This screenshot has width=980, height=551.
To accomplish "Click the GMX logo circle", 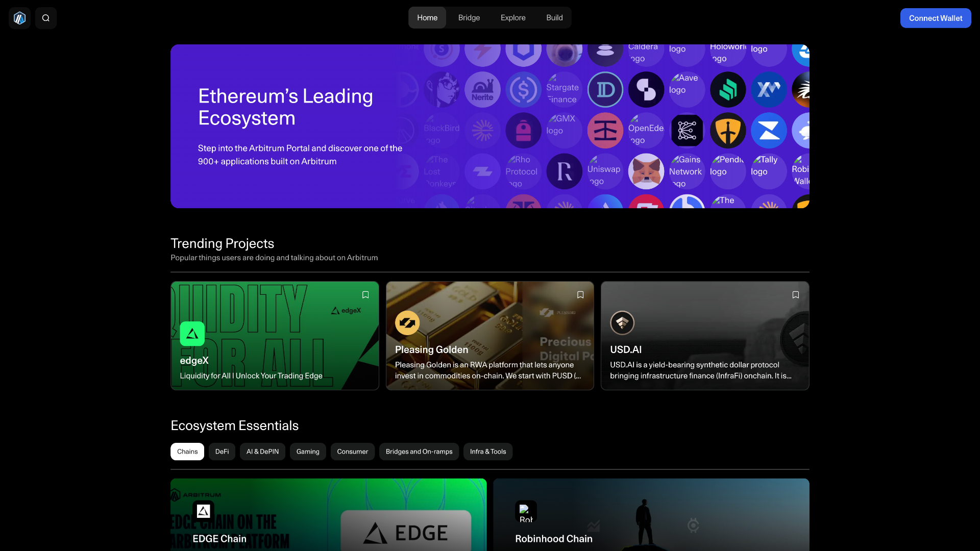I will pyautogui.click(x=564, y=131).
